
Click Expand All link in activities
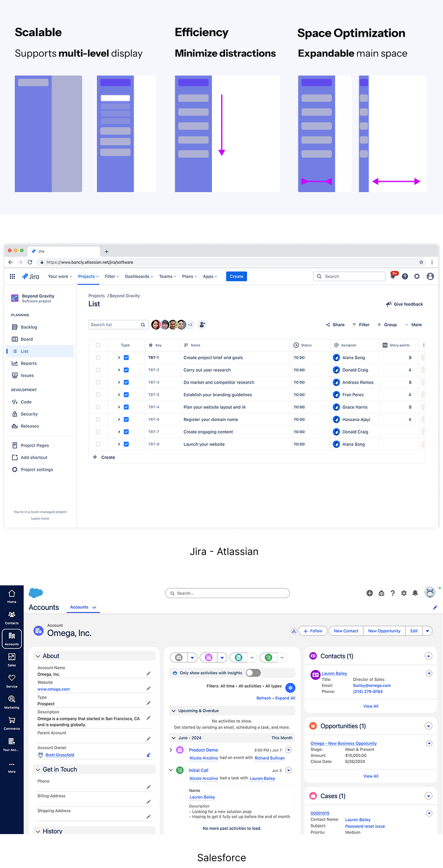click(285, 698)
